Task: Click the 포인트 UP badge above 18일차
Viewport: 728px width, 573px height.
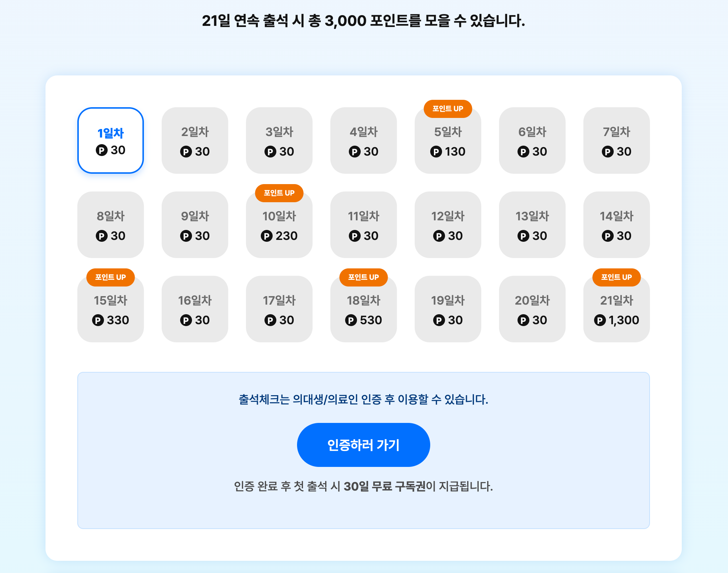Action: coord(363,277)
